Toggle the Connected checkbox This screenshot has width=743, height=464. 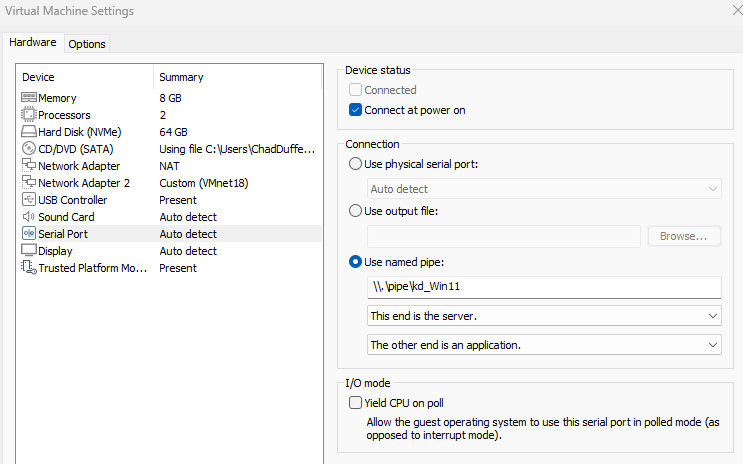pyautogui.click(x=355, y=90)
